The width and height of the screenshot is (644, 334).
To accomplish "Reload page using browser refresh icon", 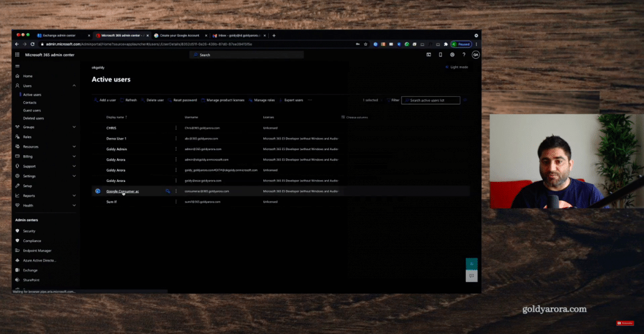I will coord(33,44).
